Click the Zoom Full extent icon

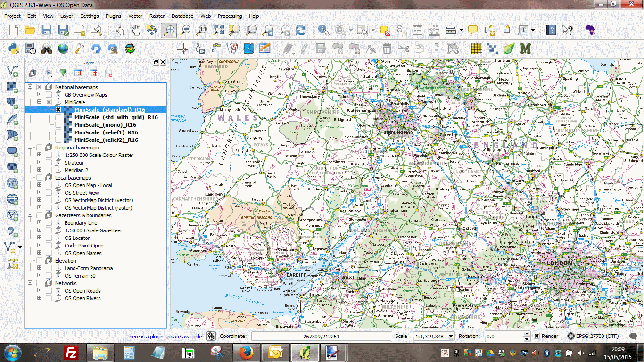coord(218,30)
